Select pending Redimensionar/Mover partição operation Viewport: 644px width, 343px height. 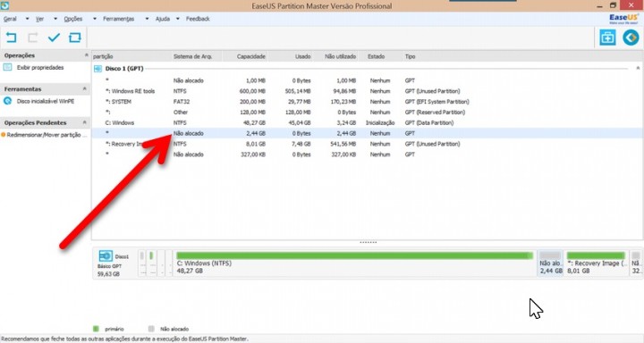tap(46, 135)
